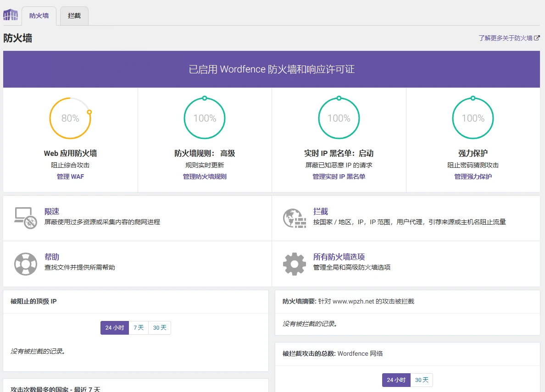Click the 80% Web 应用防火墙 progress circle
The height and width of the screenshot is (392, 545).
70,118
